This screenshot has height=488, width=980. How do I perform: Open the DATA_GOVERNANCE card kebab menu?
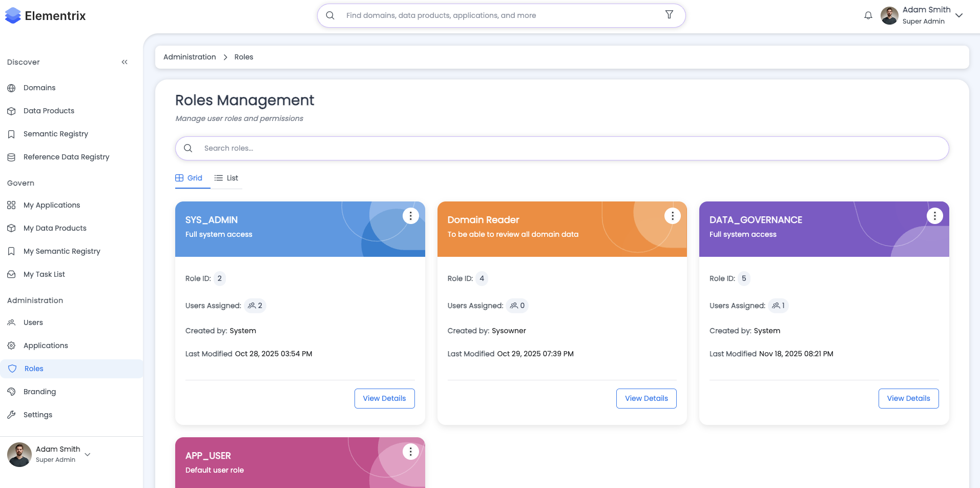pos(934,216)
